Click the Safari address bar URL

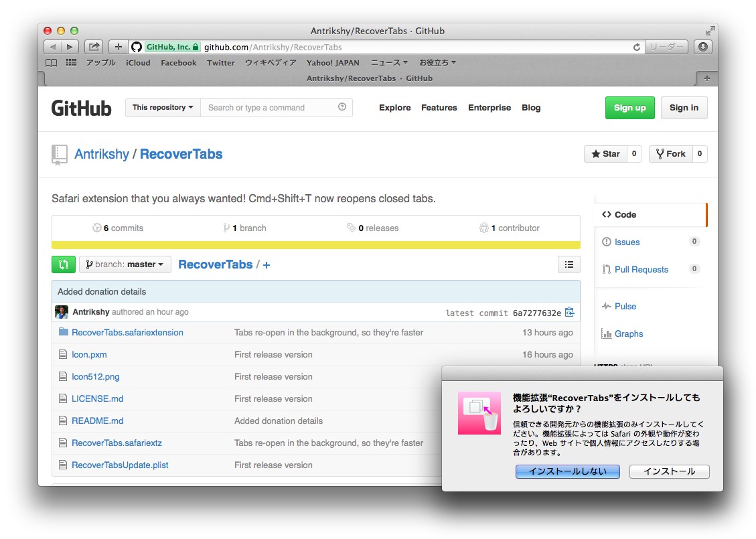(273, 48)
